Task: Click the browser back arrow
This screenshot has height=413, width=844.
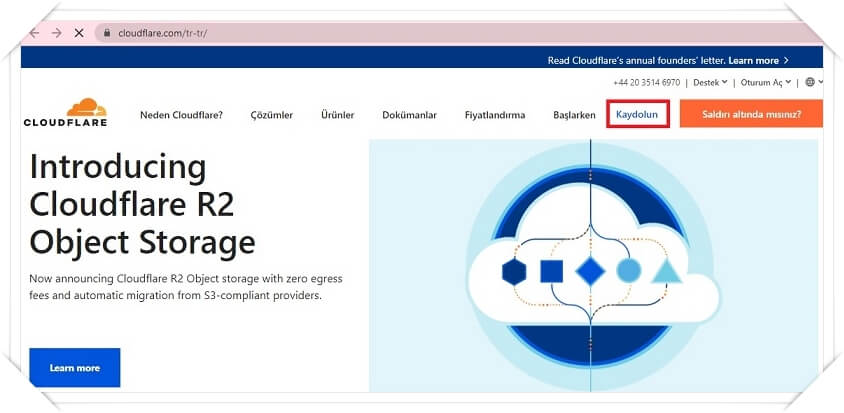Action: click(34, 33)
